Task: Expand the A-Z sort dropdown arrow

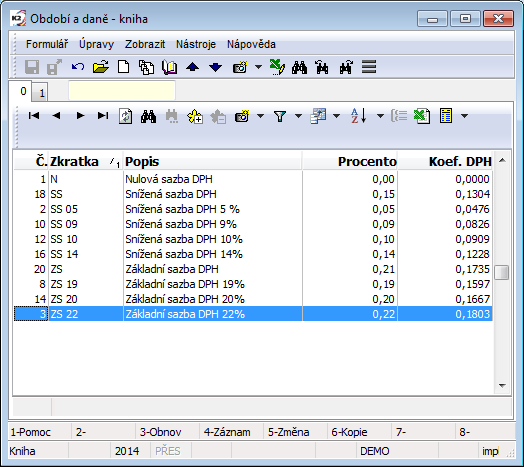Action: pos(380,116)
